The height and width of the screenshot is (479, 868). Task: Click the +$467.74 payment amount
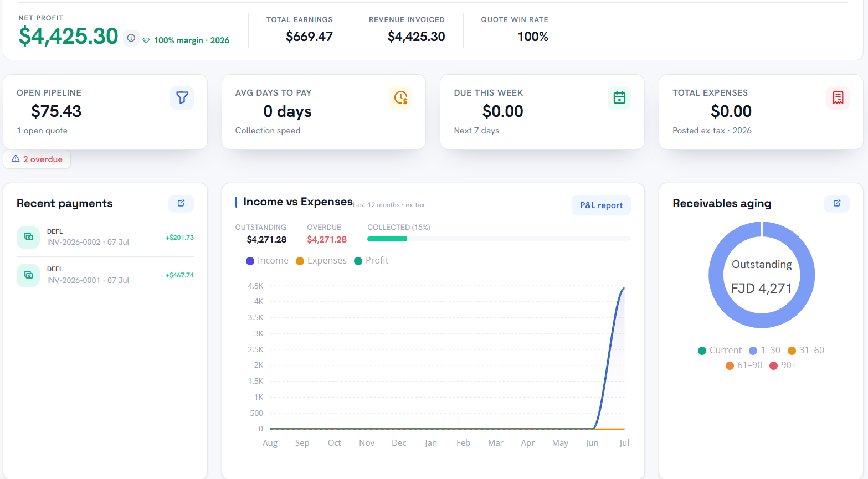point(179,275)
